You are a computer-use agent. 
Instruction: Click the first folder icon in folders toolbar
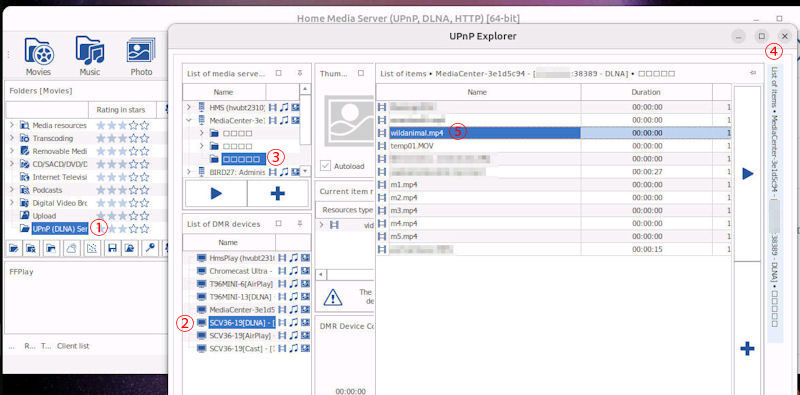click(14, 249)
